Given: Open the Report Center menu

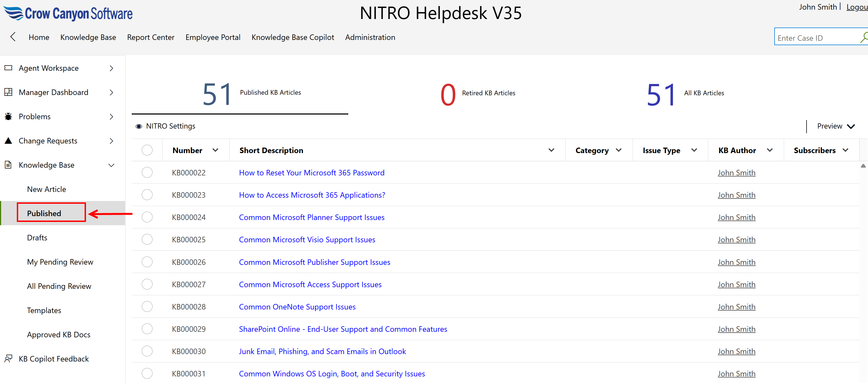Looking at the screenshot, I should click(x=151, y=37).
